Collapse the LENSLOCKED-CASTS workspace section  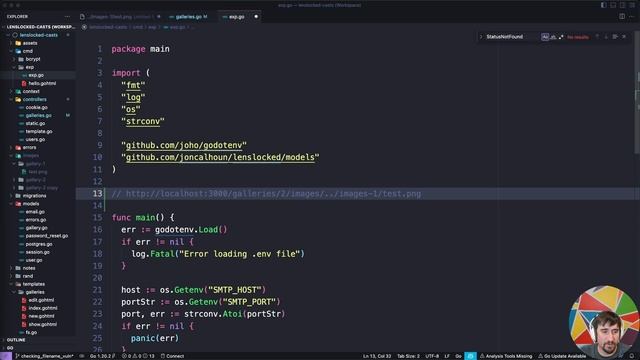click(39, 27)
